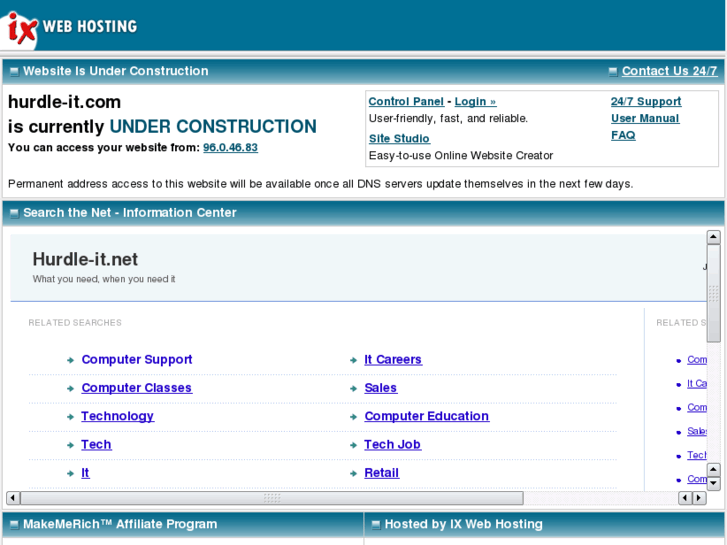This screenshot has width=727, height=545.
Task: Open the 24/7 Support link
Action: click(x=646, y=101)
